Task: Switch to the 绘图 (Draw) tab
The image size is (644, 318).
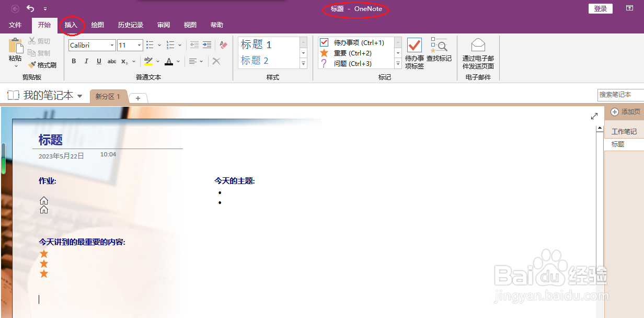Action: [x=98, y=25]
